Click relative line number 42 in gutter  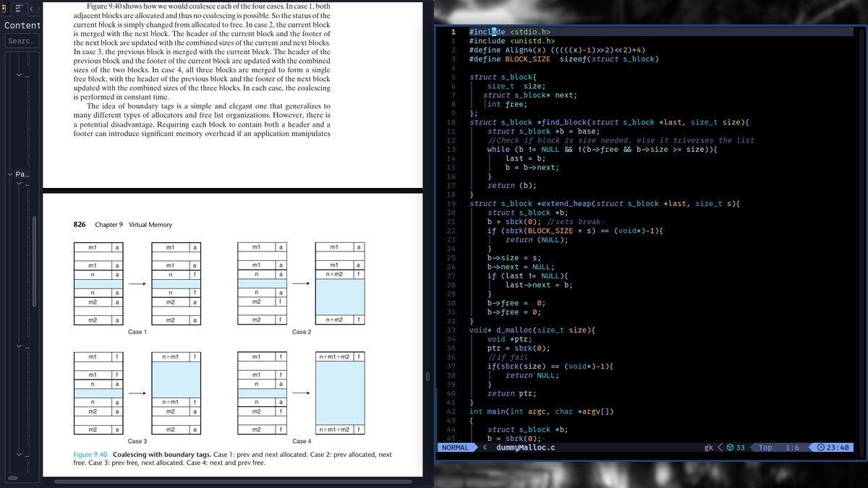(x=452, y=412)
